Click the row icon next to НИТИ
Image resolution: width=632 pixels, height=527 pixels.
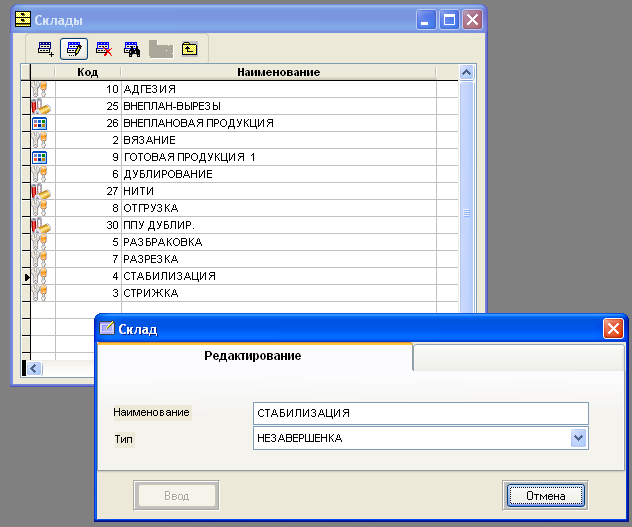(x=41, y=191)
